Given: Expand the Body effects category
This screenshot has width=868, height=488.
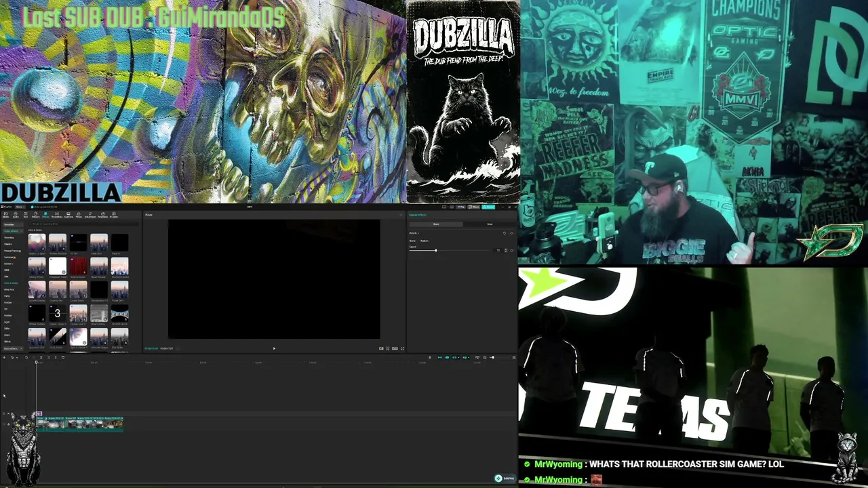Looking at the screenshot, I should tap(12, 349).
